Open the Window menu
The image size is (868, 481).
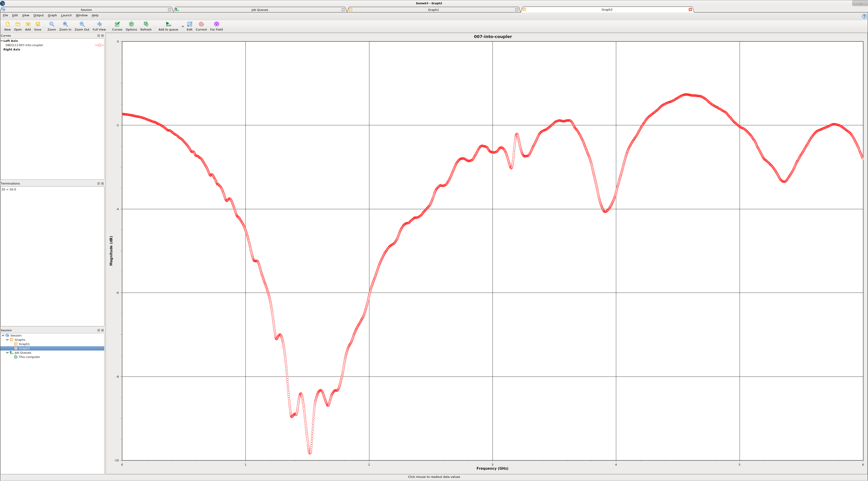(82, 15)
